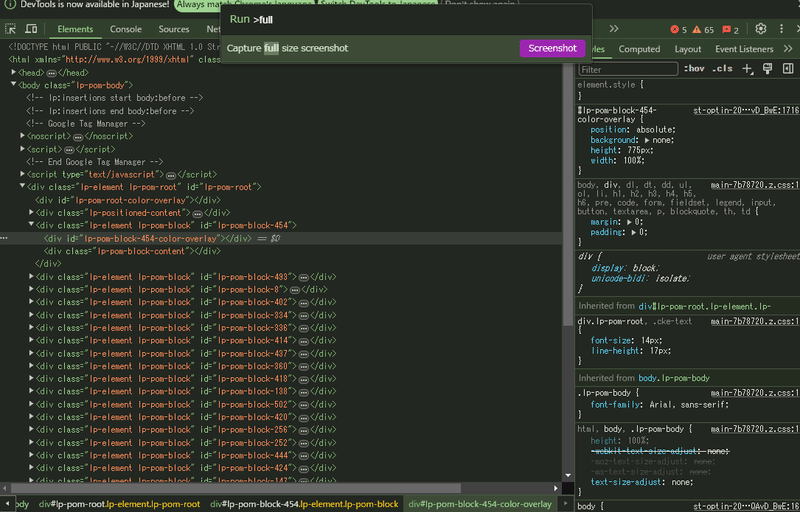Select div#lp-pom-block-454 breadcrumb
The height and width of the screenshot is (512, 800).
click(x=304, y=504)
